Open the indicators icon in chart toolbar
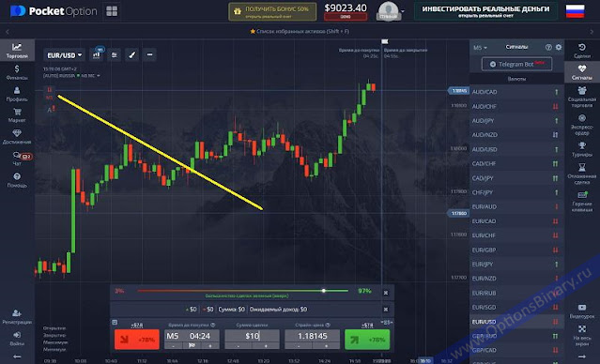Image resolution: width=600 pixels, height=364 pixels. (x=114, y=55)
